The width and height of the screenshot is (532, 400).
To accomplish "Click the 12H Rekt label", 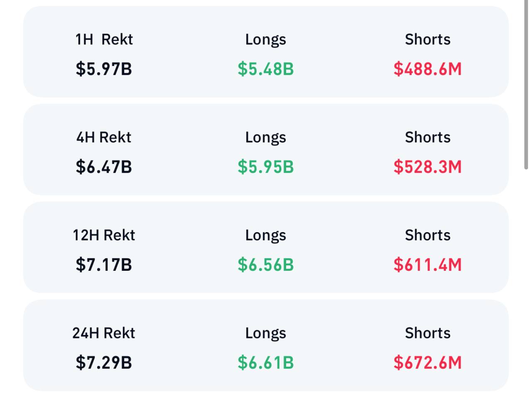I will 103,235.
